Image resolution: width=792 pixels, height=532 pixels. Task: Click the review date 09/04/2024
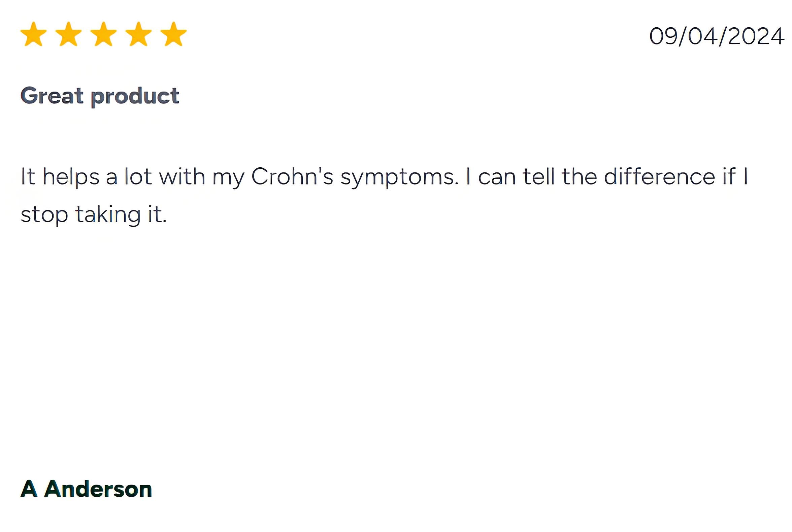coord(716,36)
